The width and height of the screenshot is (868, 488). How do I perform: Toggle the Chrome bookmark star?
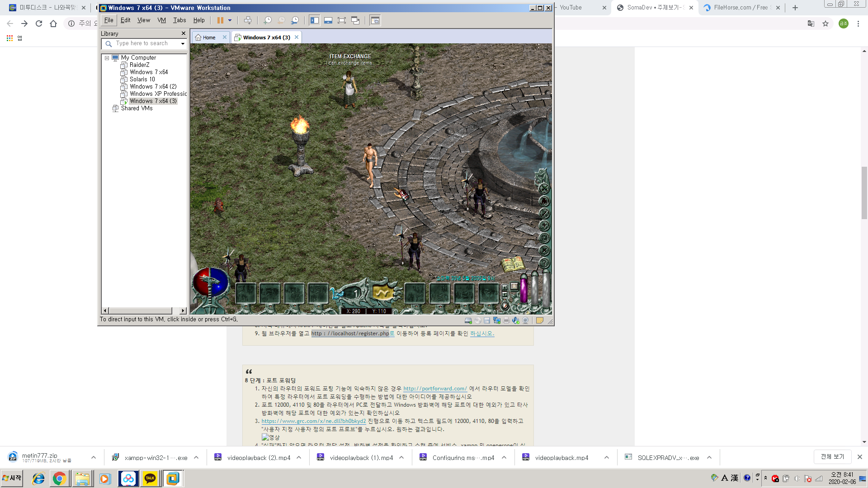(x=826, y=23)
